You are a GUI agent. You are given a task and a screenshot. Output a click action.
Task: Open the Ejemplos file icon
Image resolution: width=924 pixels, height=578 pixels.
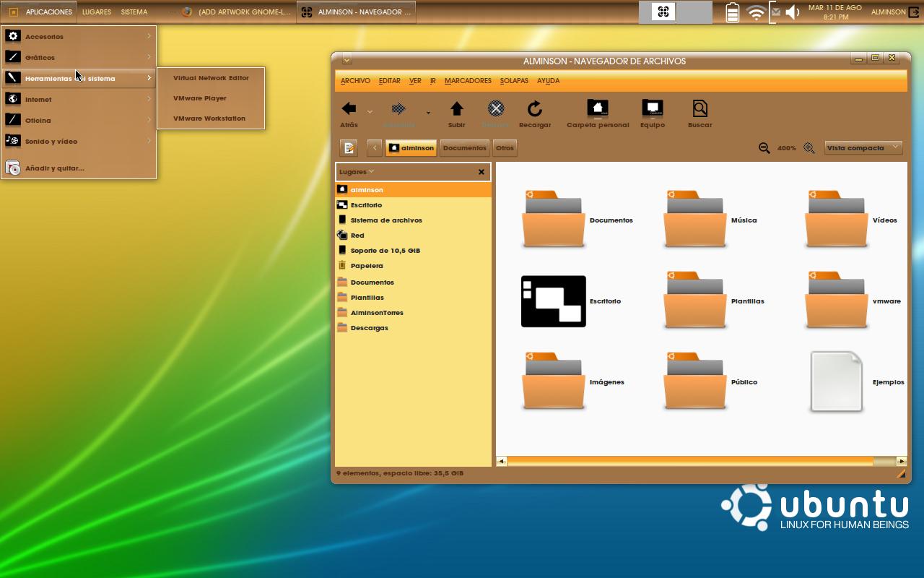tap(837, 381)
